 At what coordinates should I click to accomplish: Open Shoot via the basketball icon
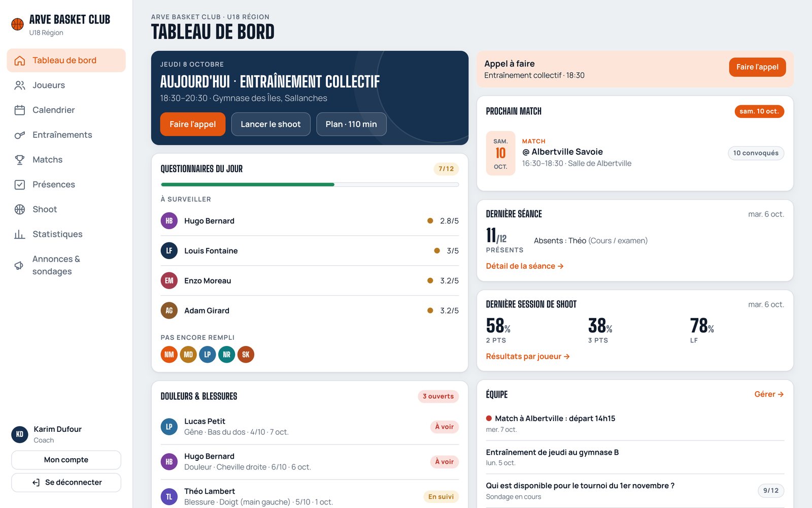(x=20, y=210)
